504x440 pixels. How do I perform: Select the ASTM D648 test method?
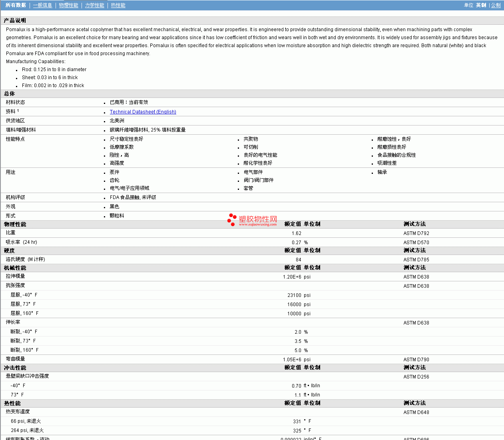[x=416, y=412]
